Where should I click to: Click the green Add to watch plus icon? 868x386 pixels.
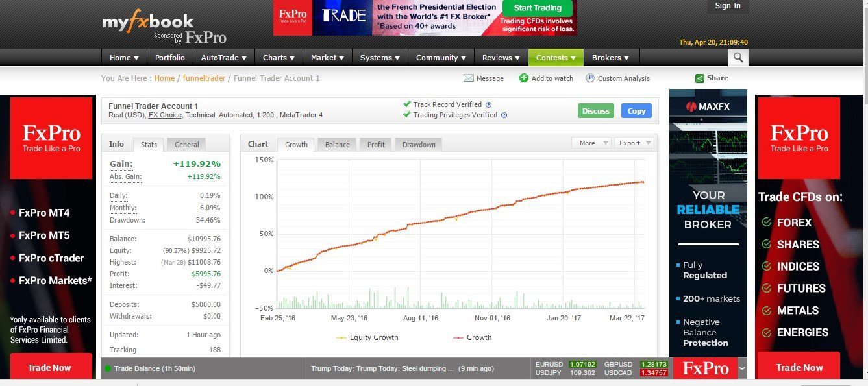(524, 78)
